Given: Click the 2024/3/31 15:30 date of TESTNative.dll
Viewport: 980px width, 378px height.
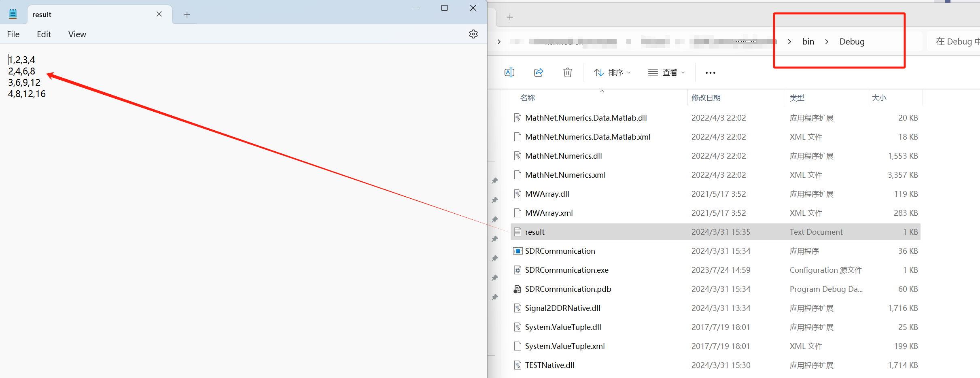Looking at the screenshot, I should pos(721,365).
